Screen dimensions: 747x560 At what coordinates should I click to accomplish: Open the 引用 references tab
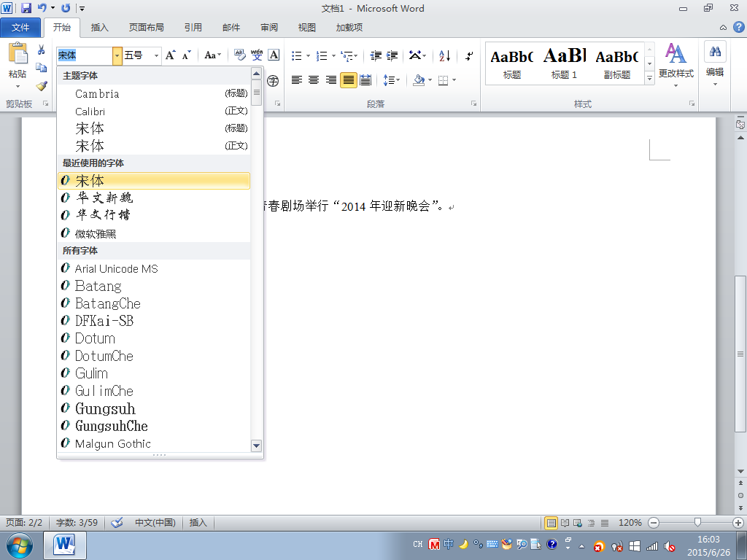click(x=193, y=28)
